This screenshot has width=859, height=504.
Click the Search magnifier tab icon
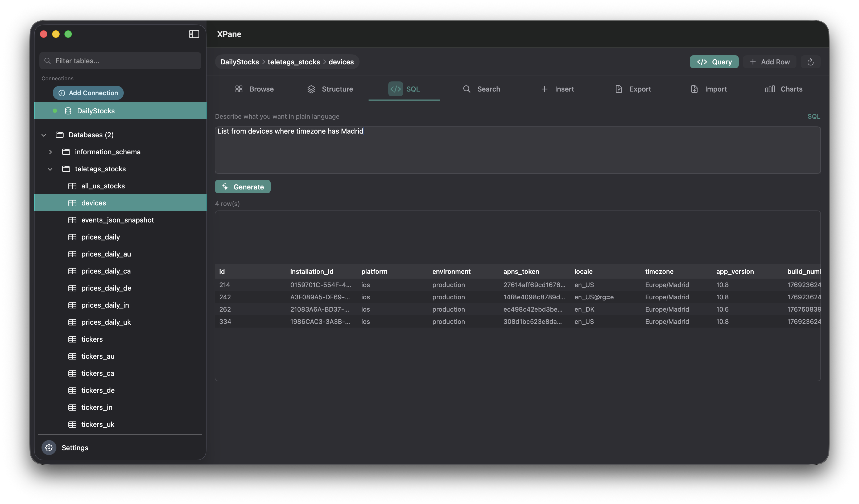[467, 89]
